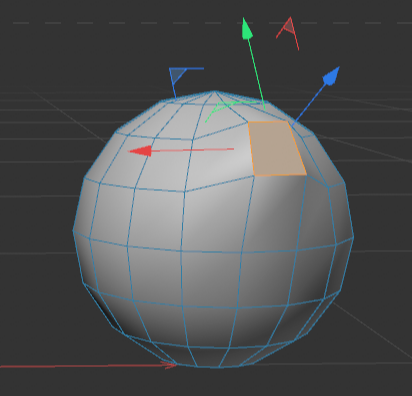
Task: Grab the blue triangular plane handle
Action: tap(177, 76)
